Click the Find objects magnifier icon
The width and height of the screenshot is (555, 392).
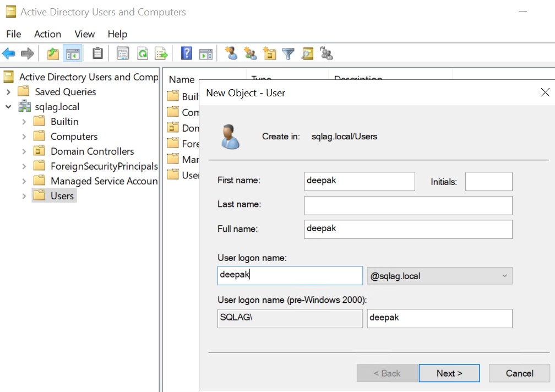[307, 53]
